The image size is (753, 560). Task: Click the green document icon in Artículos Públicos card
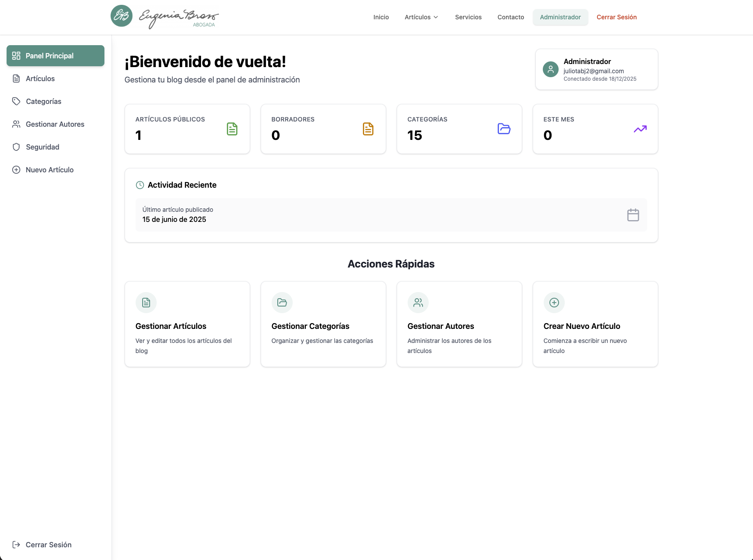[232, 129]
